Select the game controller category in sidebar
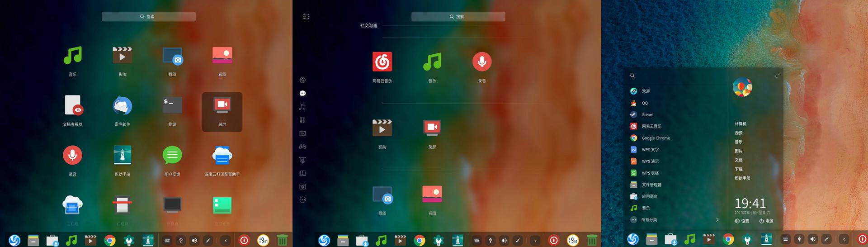Image resolution: width=868 pixels, height=247 pixels. click(302, 147)
